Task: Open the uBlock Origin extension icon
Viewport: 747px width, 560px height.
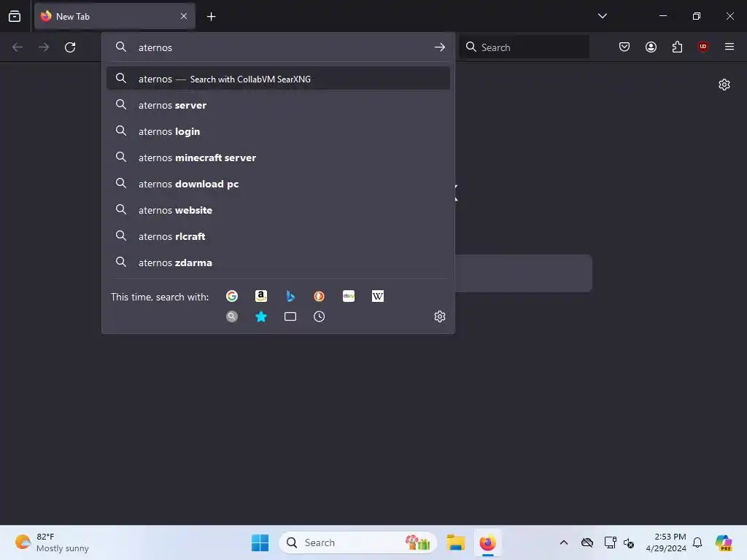Action: [x=703, y=47]
